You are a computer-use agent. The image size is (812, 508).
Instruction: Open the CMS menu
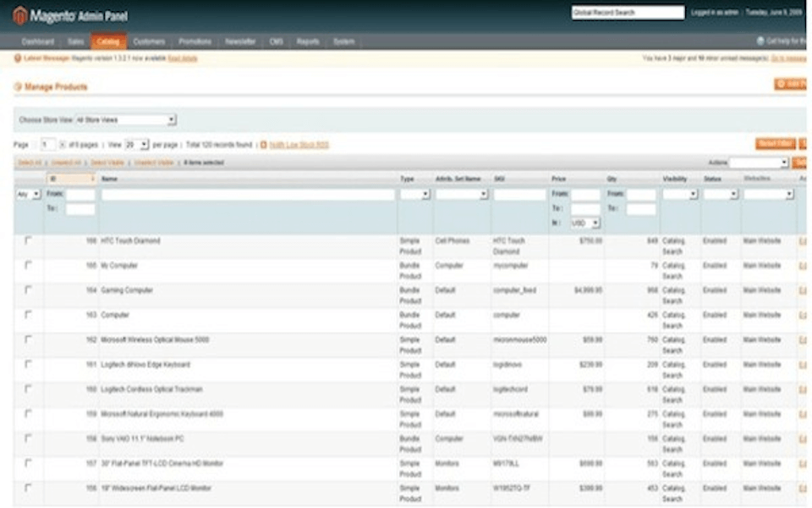[276, 41]
